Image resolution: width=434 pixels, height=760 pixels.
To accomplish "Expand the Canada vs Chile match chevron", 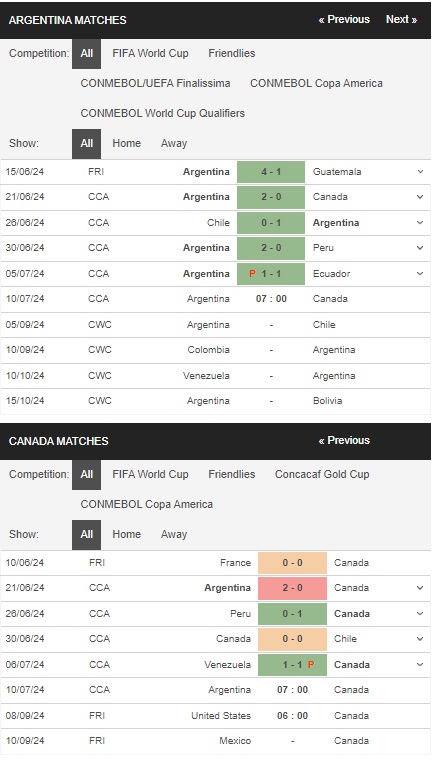I will (x=420, y=639).
